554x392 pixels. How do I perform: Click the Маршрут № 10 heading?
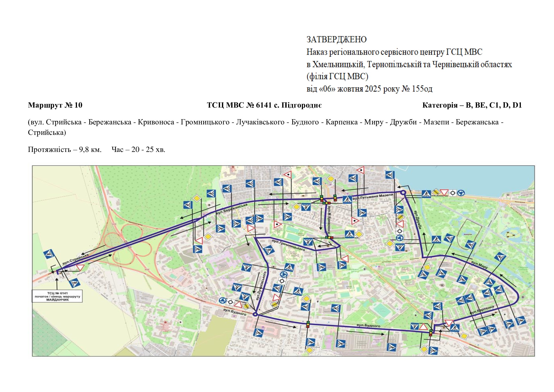[55, 105]
